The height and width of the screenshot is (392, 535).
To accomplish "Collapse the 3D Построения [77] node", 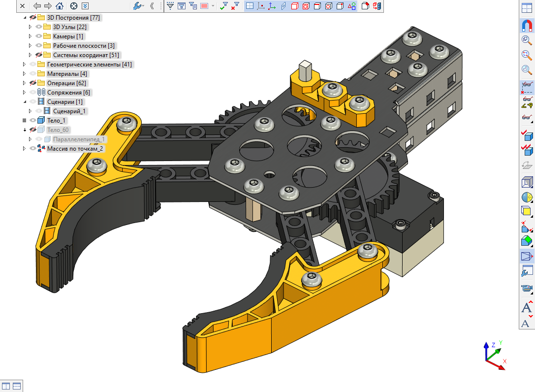I will coord(25,18).
